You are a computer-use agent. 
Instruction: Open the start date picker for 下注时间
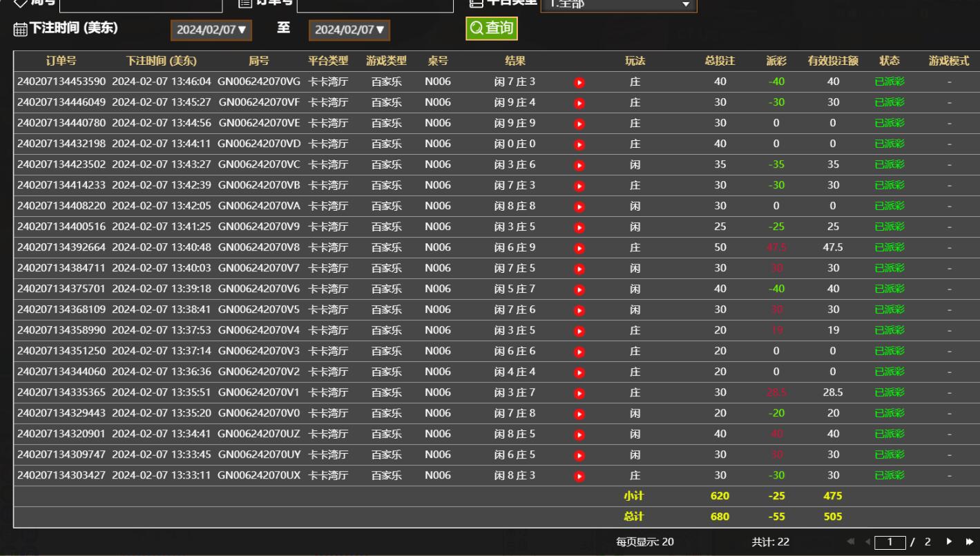(212, 30)
